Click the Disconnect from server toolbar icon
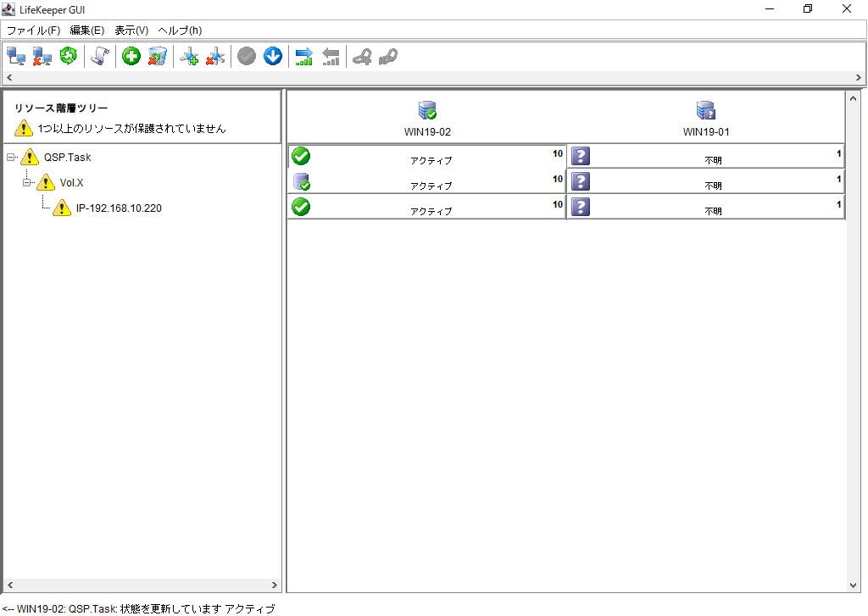868x616 pixels. click(42, 57)
